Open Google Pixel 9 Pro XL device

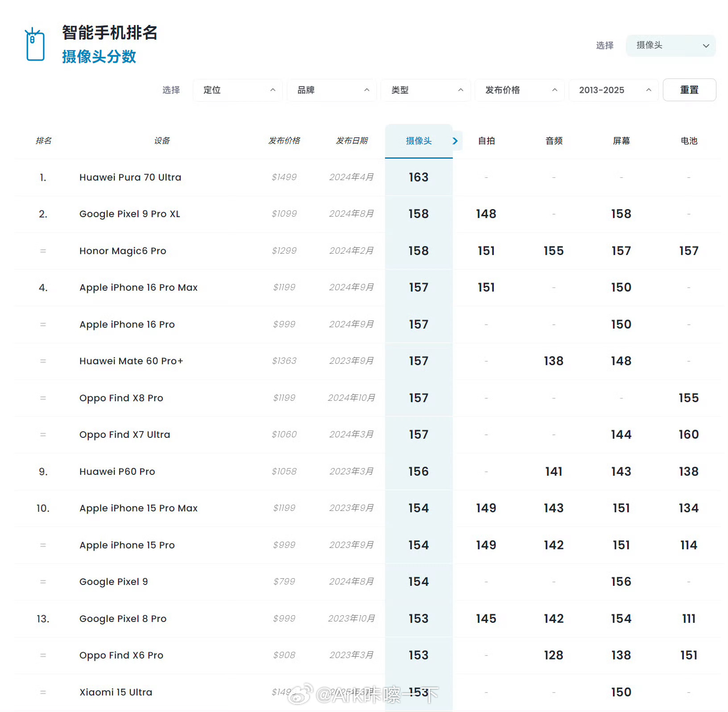pyautogui.click(x=130, y=214)
